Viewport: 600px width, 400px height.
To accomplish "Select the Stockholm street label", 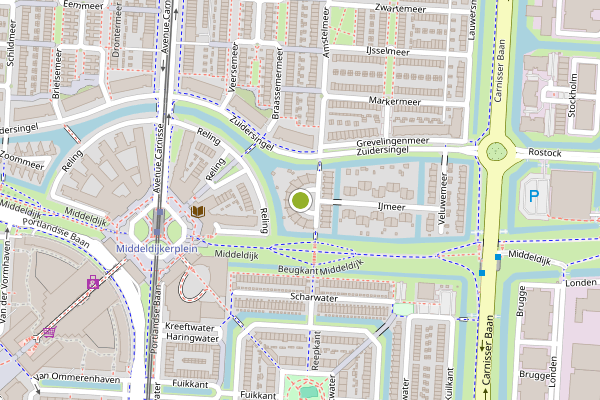I will [572, 95].
